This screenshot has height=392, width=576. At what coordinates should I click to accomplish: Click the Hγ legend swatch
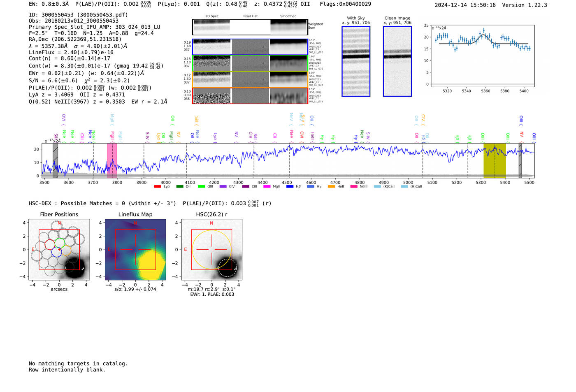(311, 187)
